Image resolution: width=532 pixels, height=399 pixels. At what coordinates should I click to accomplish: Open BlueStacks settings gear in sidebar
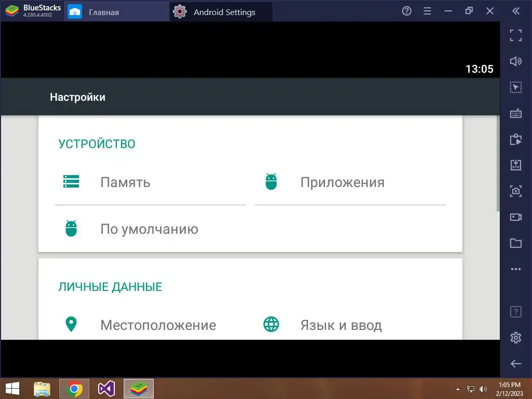pyautogui.click(x=516, y=338)
